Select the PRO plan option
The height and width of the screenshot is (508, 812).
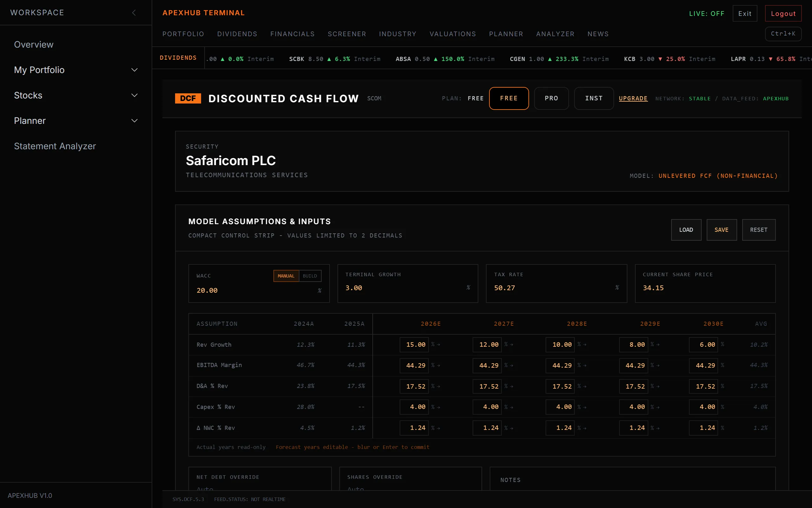551,98
